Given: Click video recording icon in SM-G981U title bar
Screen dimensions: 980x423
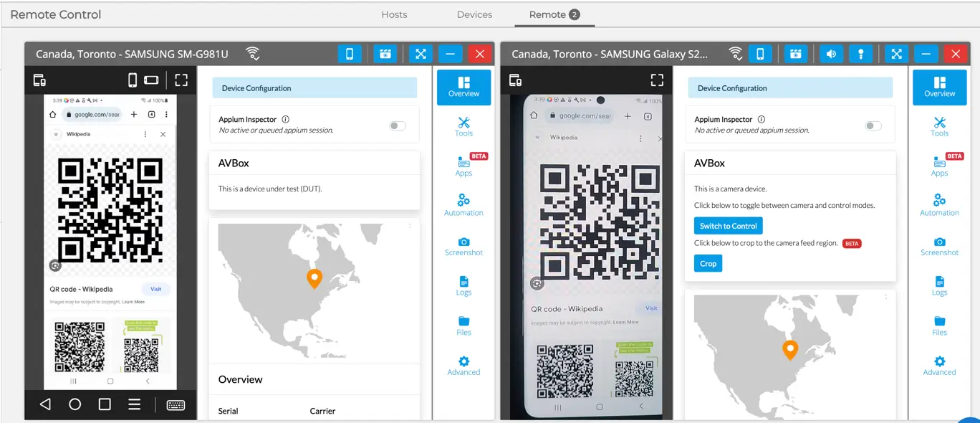Looking at the screenshot, I should pos(385,54).
